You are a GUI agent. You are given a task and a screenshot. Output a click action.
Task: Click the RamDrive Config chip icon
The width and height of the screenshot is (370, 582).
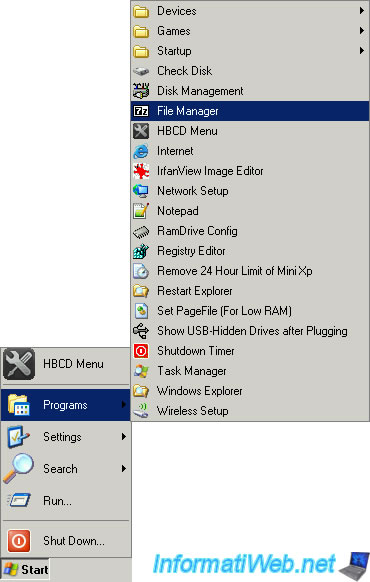(x=141, y=232)
